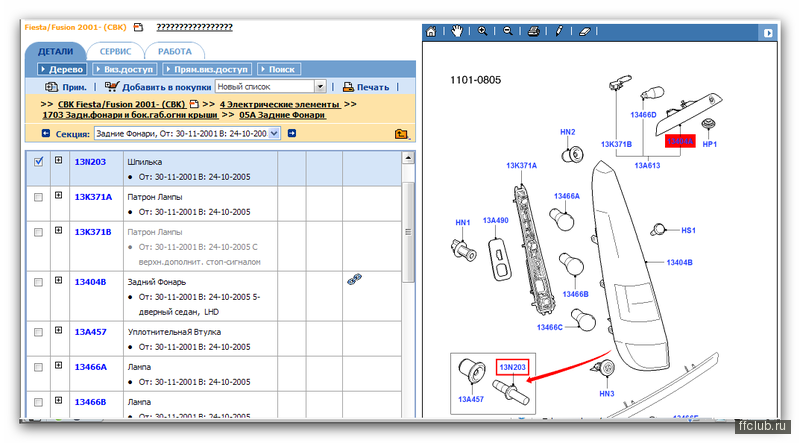Open part number 13A457 link in list
The image size is (800, 443).
point(90,332)
